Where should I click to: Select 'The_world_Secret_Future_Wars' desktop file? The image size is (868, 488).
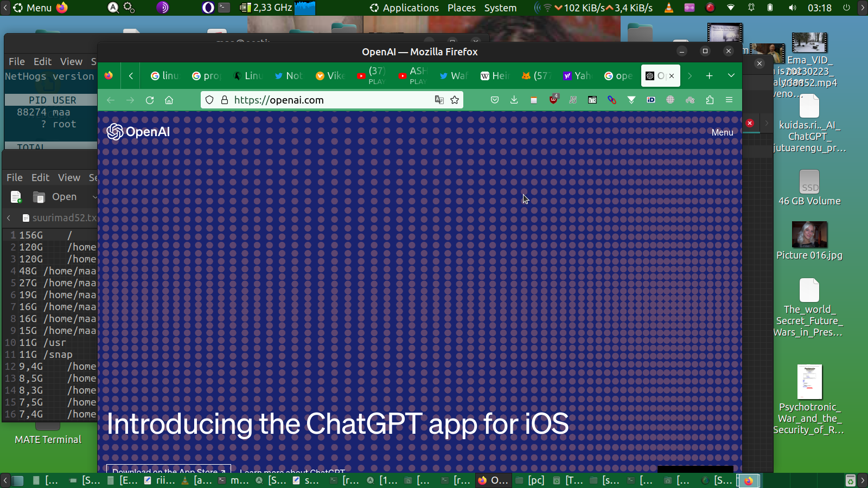(809, 307)
